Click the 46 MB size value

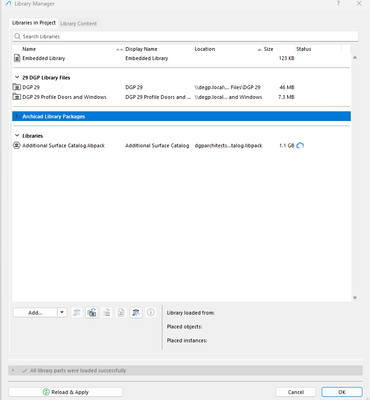coord(287,87)
